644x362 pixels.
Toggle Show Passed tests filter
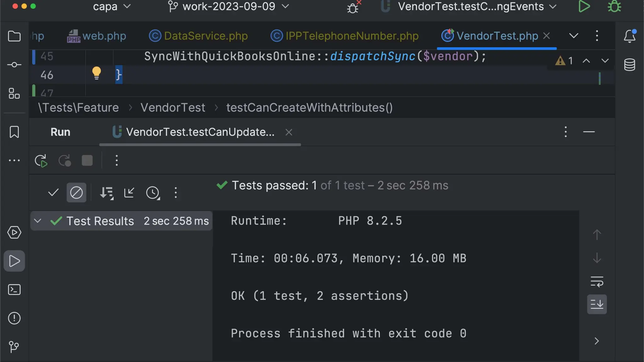[x=53, y=193]
